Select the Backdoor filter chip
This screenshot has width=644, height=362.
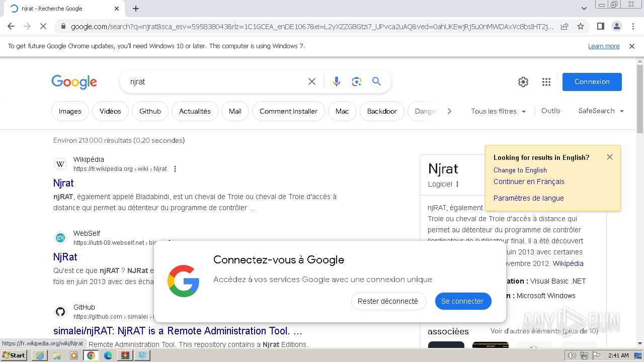(382, 111)
